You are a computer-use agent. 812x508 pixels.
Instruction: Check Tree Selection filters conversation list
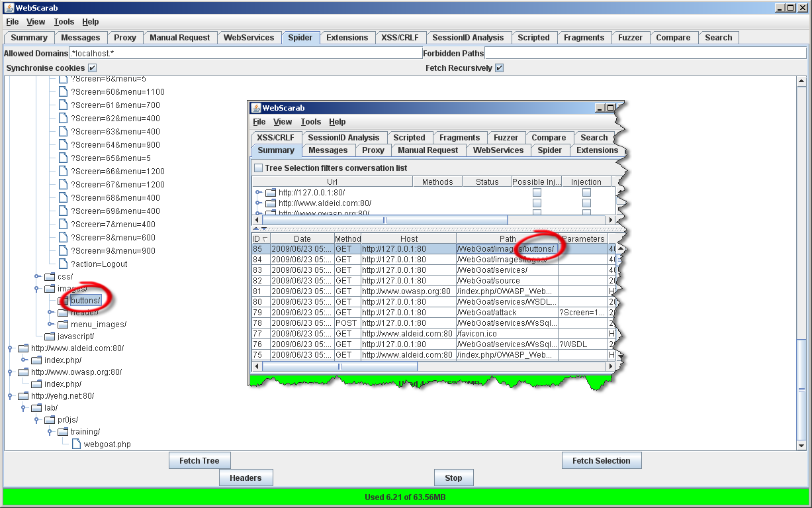pyautogui.click(x=259, y=168)
